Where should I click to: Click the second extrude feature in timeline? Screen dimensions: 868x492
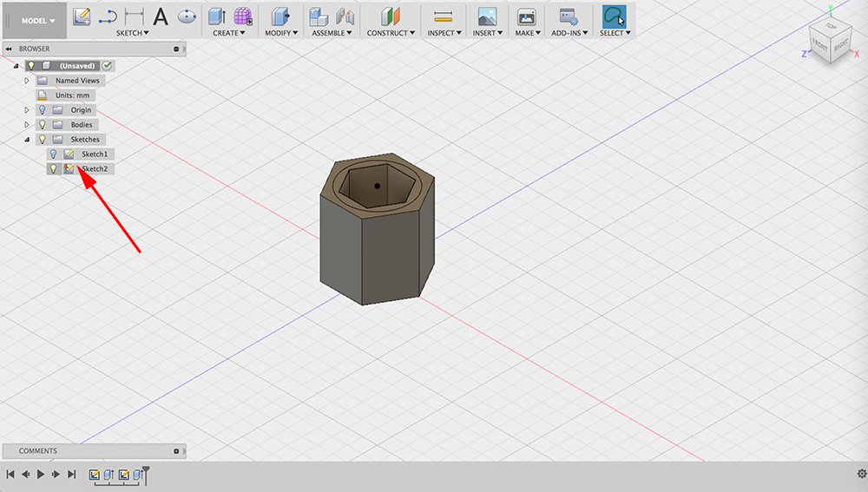point(138,475)
